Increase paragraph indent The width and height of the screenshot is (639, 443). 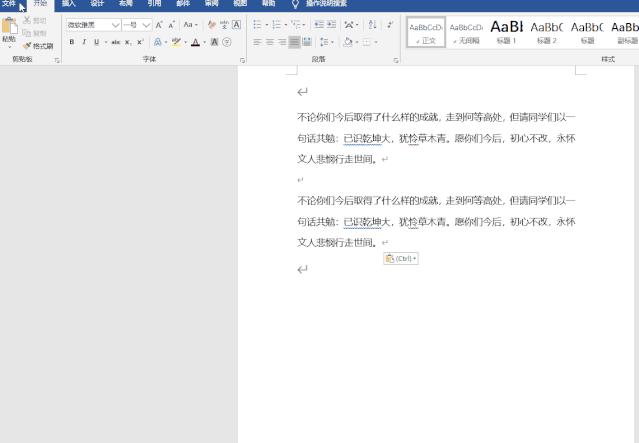[x=331, y=25]
